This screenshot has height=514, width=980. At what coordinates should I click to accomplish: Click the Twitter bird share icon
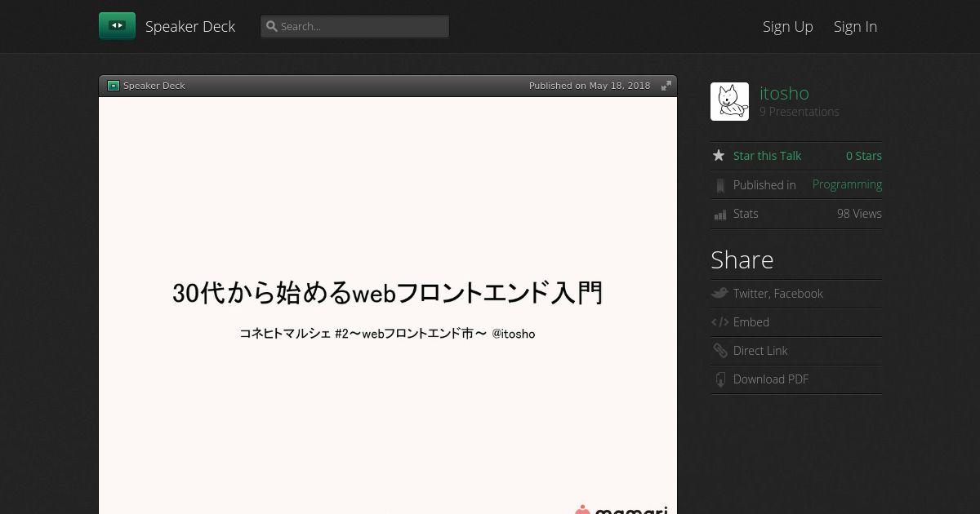(719, 293)
